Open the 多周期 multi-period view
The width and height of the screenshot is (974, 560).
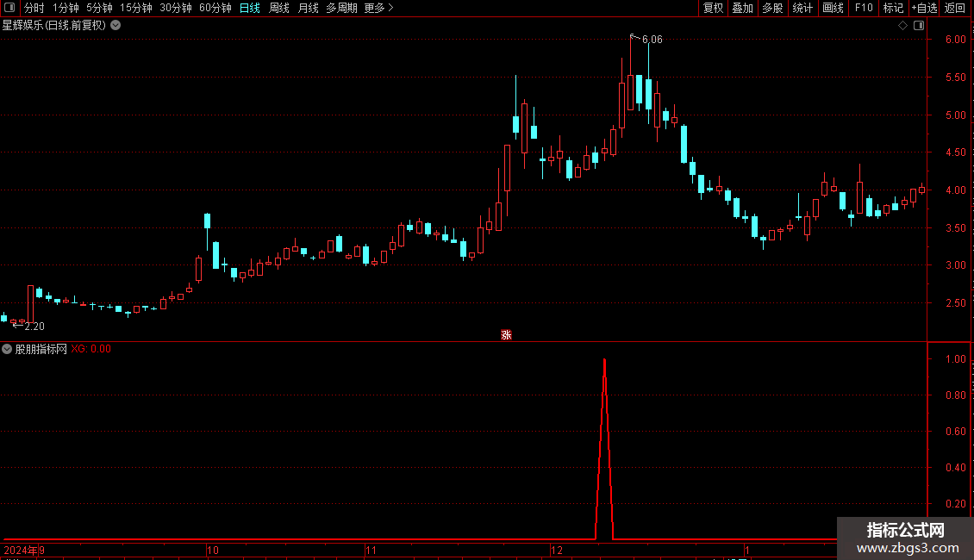click(341, 8)
